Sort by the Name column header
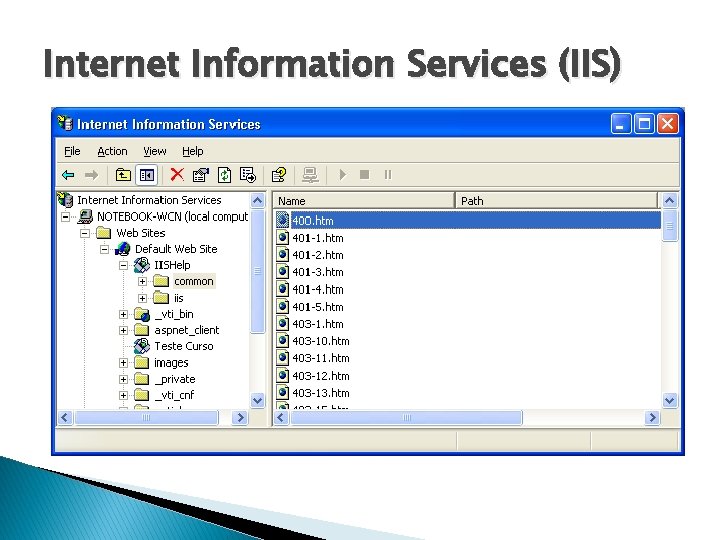This screenshot has width=720, height=540. (x=365, y=201)
